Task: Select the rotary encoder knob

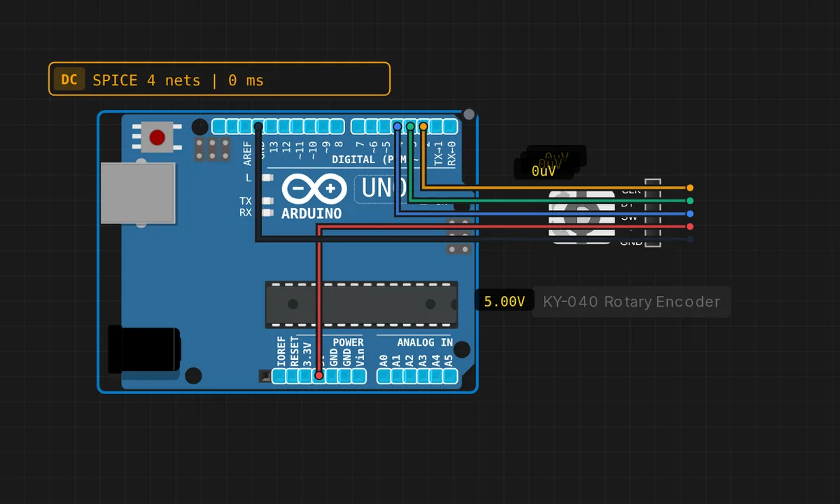Action: (x=581, y=216)
